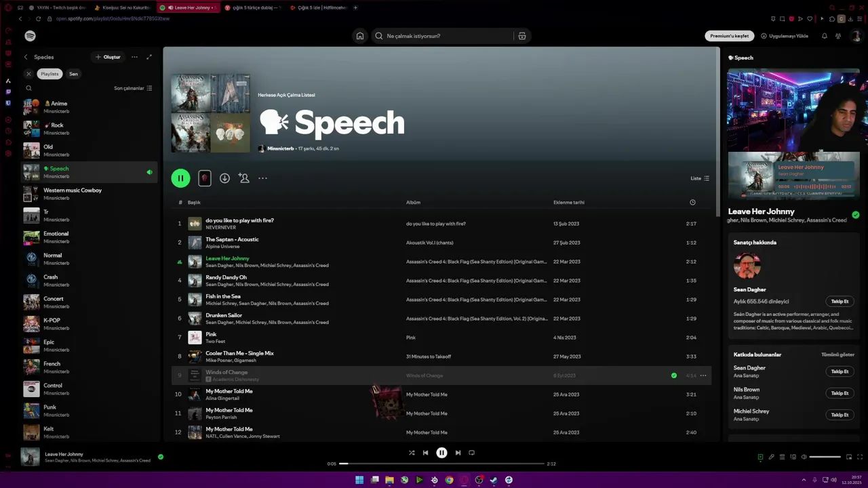
Task: Enter full screen player icon
Action: click(x=860, y=457)
